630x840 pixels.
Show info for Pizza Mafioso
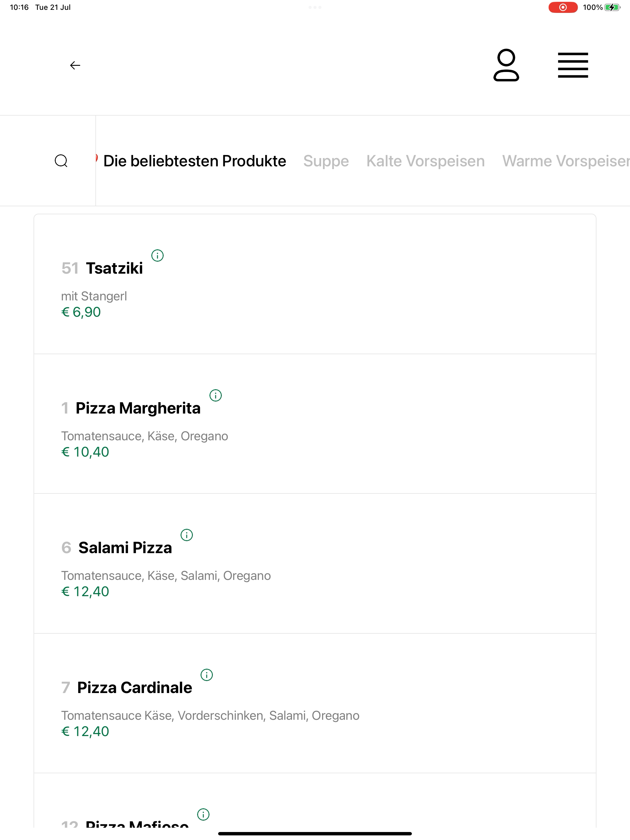click(203, 814)
